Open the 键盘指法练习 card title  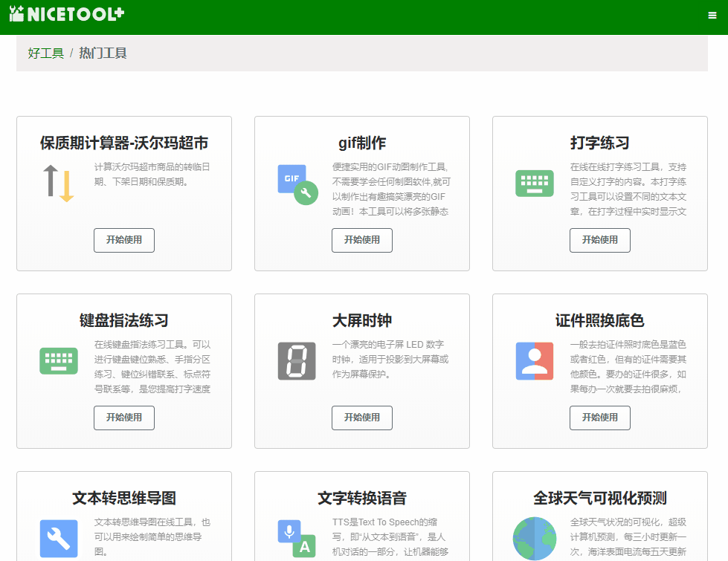click(124, 321)
